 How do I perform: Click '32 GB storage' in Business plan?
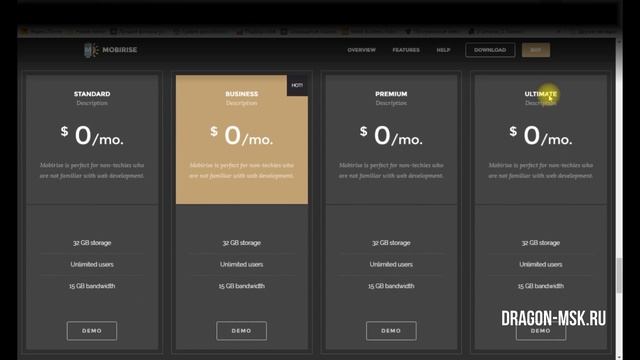click(241, 243)
